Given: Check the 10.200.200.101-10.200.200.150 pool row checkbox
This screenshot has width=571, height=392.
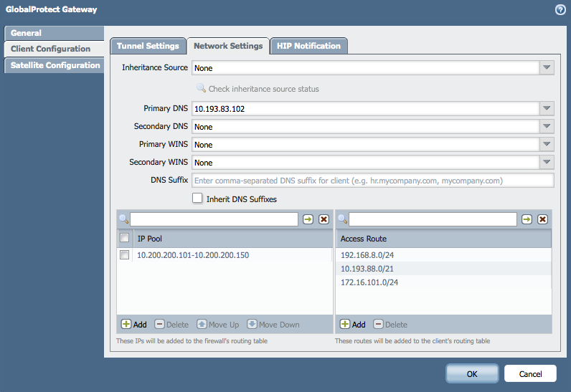Looking at the screenshot, I should point(125,254).
